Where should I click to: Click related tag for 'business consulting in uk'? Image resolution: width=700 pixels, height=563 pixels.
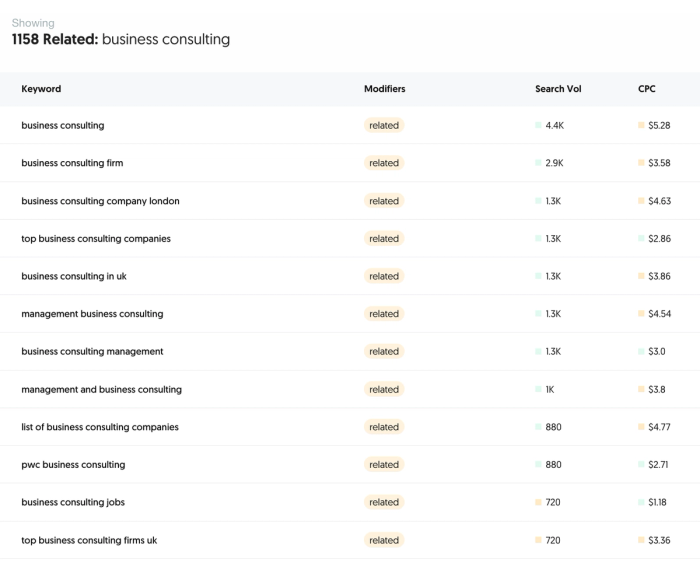pos(384,276)
